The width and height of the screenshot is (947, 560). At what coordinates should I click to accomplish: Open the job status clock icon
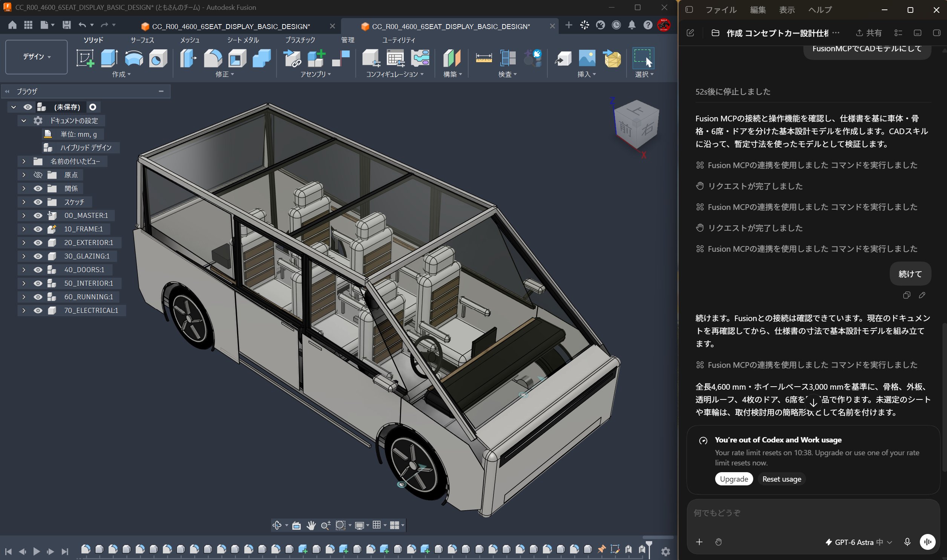tap(616, 25)
